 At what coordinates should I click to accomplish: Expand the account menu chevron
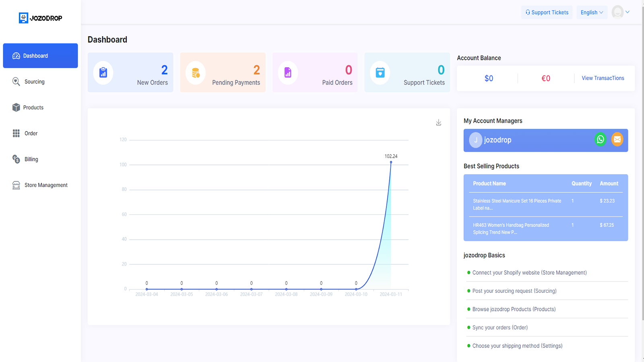point(627,12)
